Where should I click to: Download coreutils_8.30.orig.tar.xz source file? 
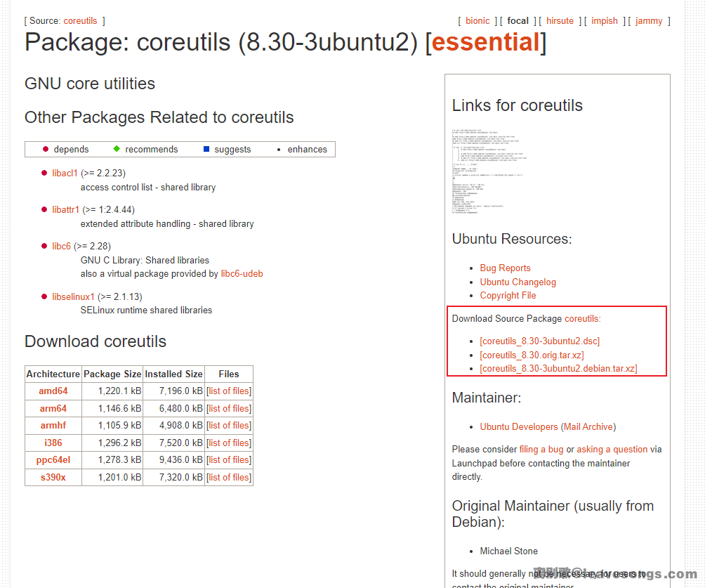click(x=532, y=355)
